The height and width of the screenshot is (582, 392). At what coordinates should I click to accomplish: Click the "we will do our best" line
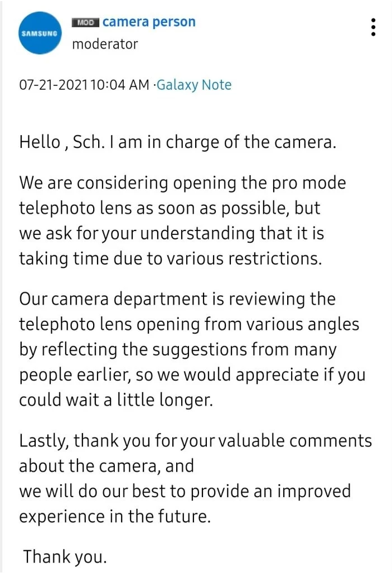[x=185, y=492]
